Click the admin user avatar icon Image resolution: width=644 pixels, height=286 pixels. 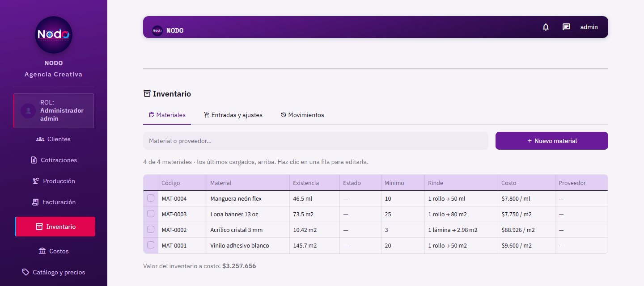(28, 110)
